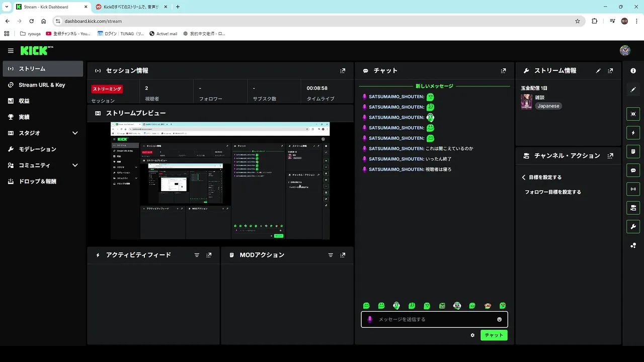Open chat settings gear beside チャット button

(472, 335)
